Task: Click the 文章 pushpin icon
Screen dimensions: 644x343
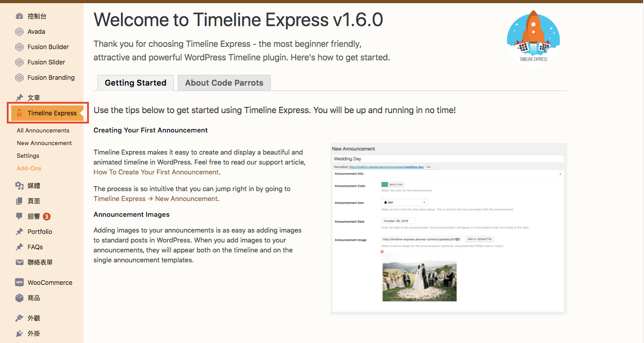Action: coord(19,98)
